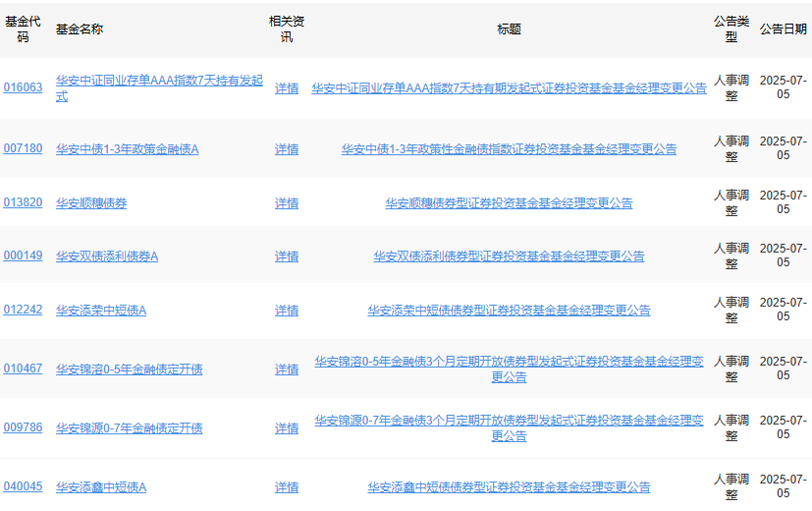Open fund code 012242 link
Image resolution: width=812 pixels, height=511 pixels.
[x=23, y=310]
